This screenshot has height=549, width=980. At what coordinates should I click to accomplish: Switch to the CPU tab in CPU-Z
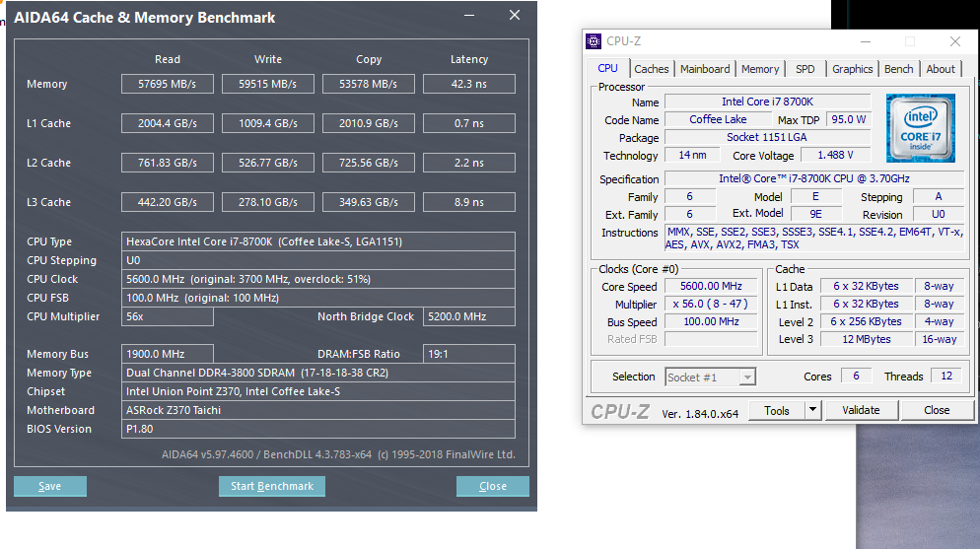(607, 68)
